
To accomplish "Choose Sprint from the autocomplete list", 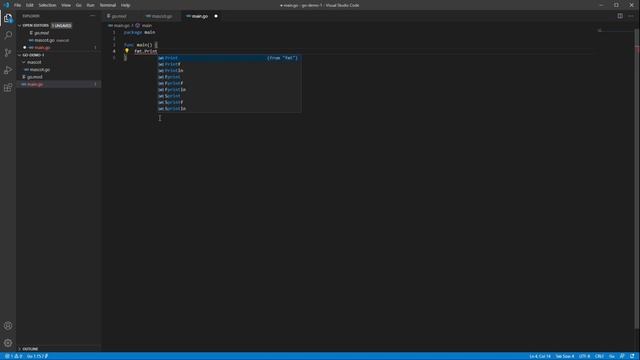I will 229,96.
